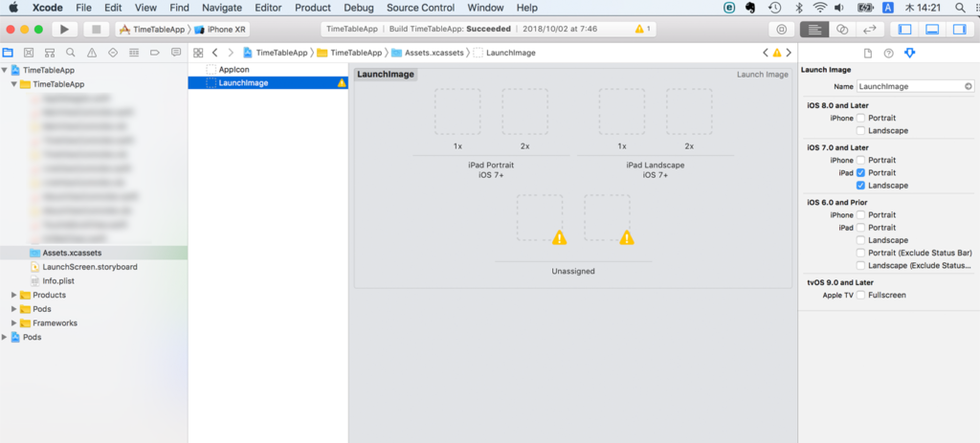Uncheck iOS 7.0 iPad Landscape checkbox

pos(861,186)
